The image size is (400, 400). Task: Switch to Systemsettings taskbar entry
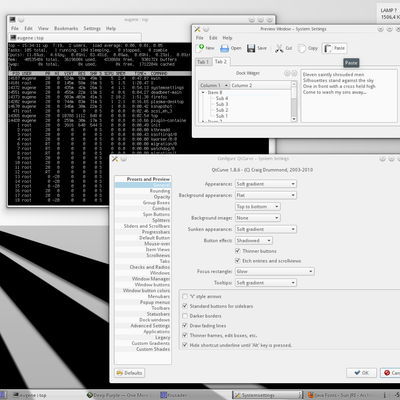pyautogui.click(x=267, y=395)
